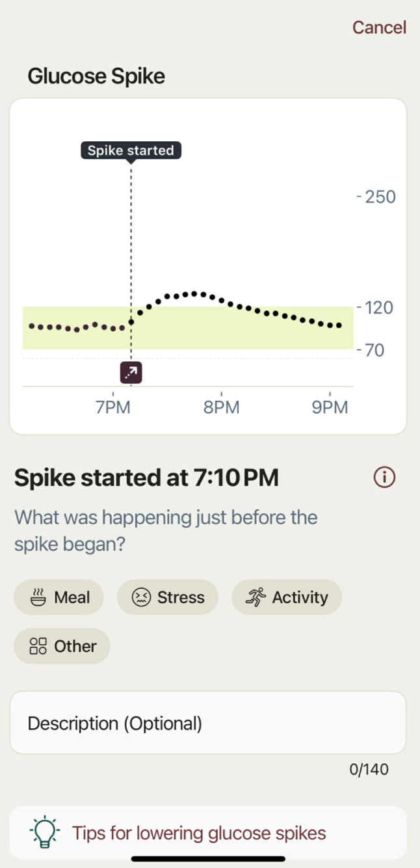Click the lightbulb tips icon
The width and height of the screenshot is (420, 868).
coord(44,832)
